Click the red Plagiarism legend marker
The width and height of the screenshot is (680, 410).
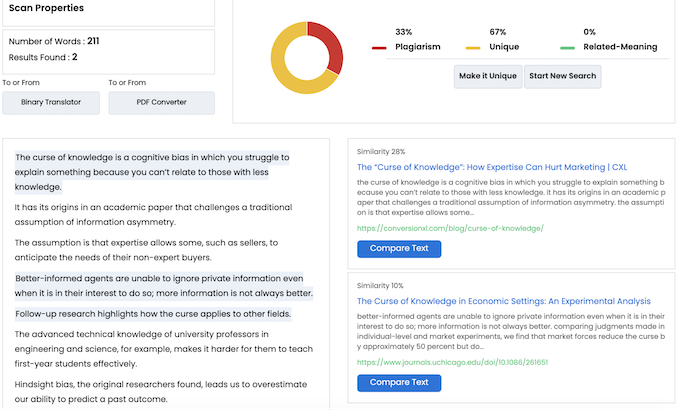(x=379, y=48)
